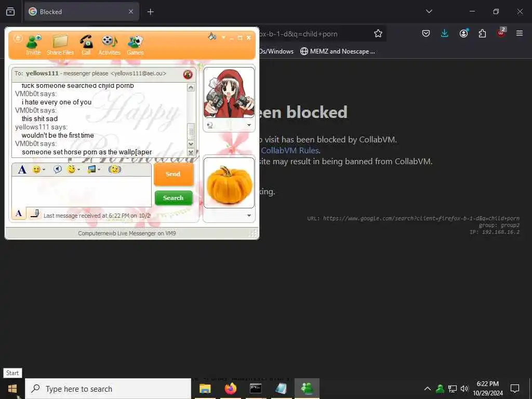Switch to text typing mode tab
This screenshot has height=399, width=532.
point(19,214)
